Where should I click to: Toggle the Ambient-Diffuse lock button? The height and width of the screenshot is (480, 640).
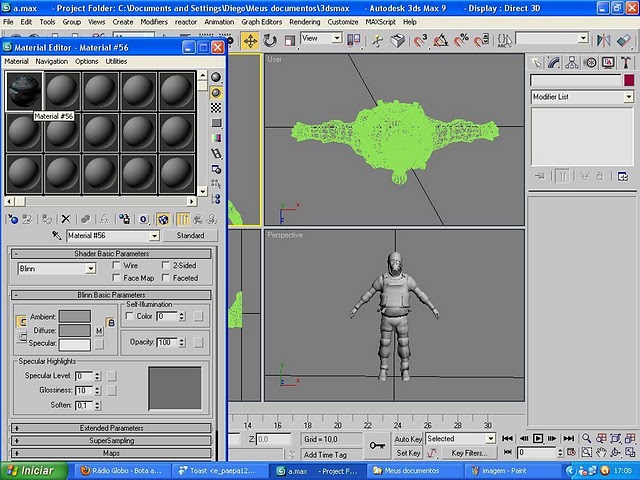pyautogui.click(x=111, y=323)
